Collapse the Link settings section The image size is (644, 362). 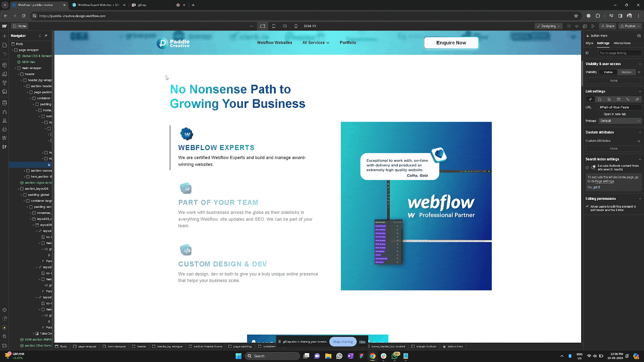(x=640, y=91)
